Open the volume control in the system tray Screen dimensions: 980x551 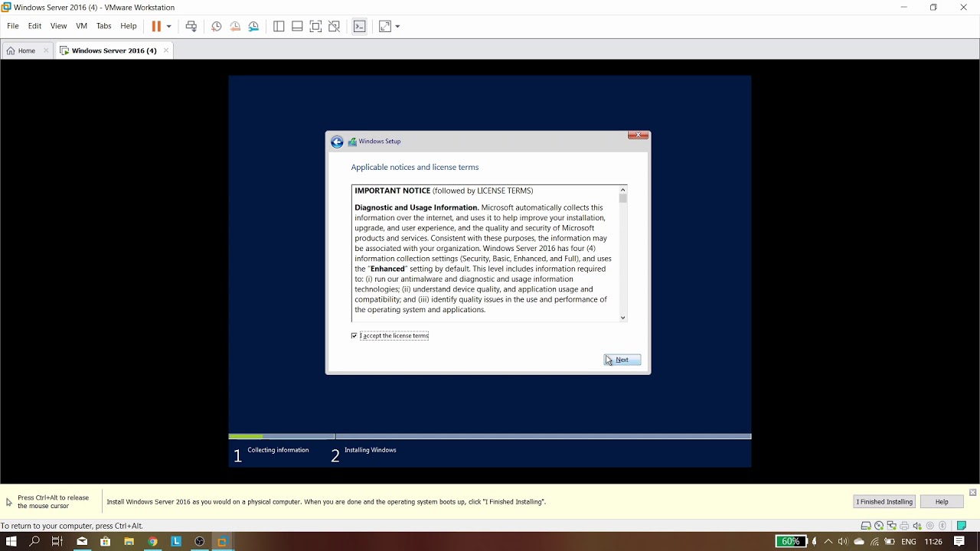843,541
